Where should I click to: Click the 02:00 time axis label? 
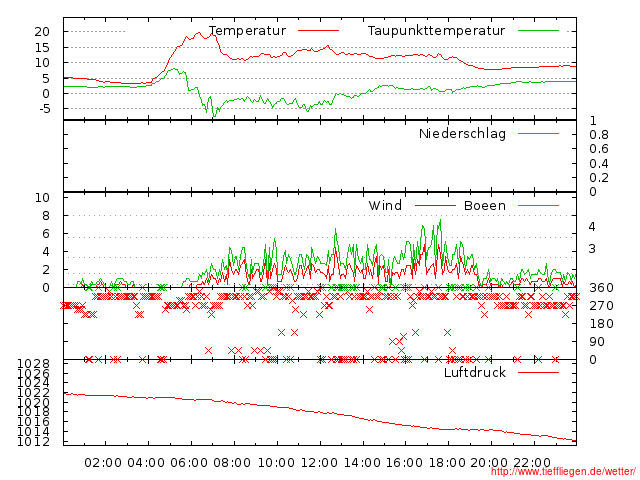coord(103,463)
